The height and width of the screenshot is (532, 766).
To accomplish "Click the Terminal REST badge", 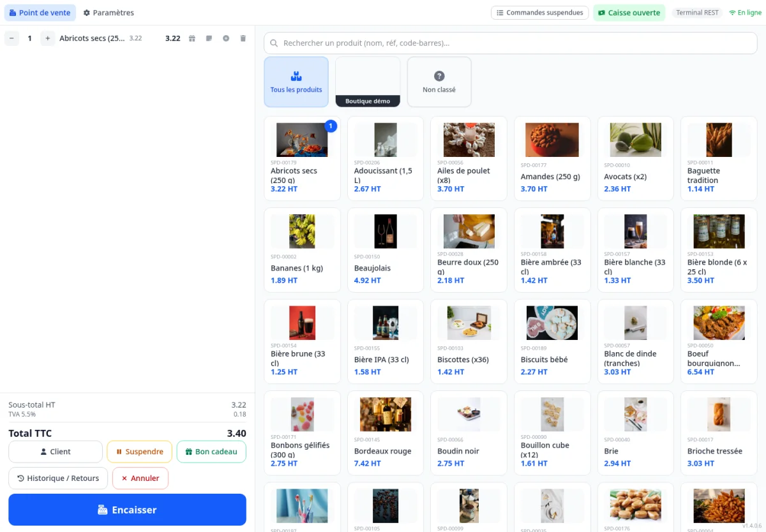I will pyautogui.click(x=697, y=13).
